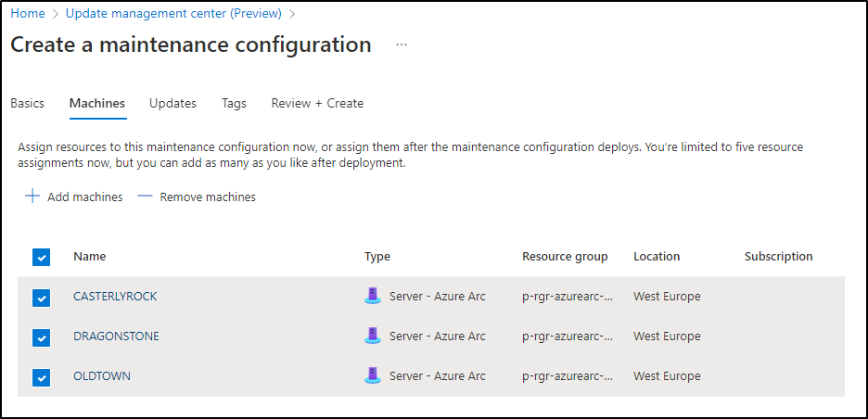Switch to the Updates tab

coord(172,104)
